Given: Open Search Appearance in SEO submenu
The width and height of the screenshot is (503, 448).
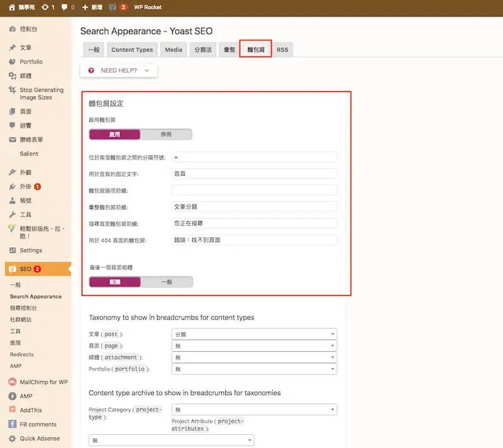Looking at the screenshot, I should 36,296.
